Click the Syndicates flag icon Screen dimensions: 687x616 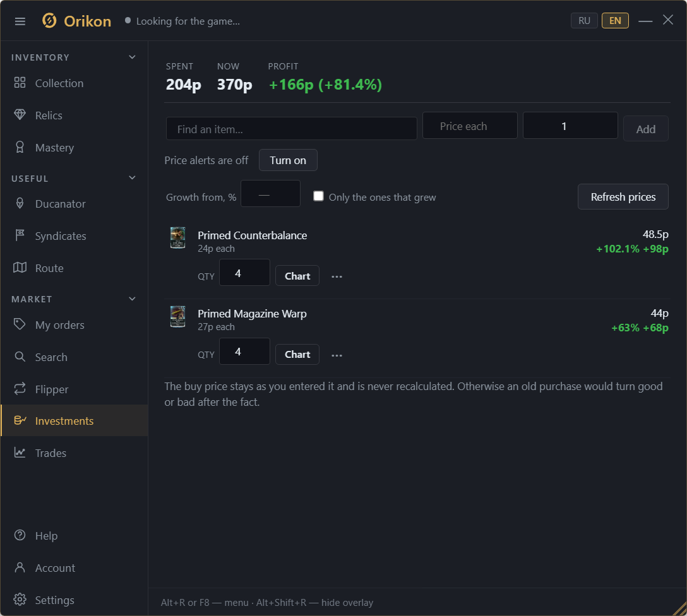click(x=20, y=235)
